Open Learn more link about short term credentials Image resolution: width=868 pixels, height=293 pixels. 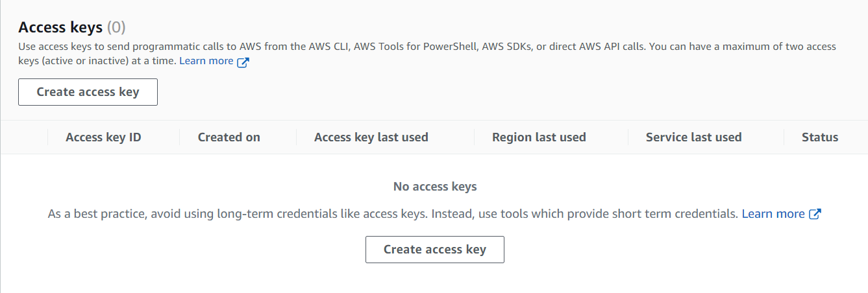click(x=773, y=213)
